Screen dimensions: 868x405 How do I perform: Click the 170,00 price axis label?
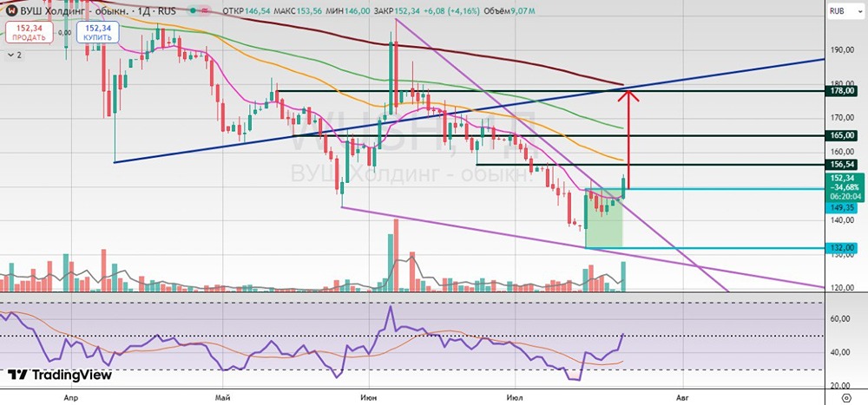[841, 117]
